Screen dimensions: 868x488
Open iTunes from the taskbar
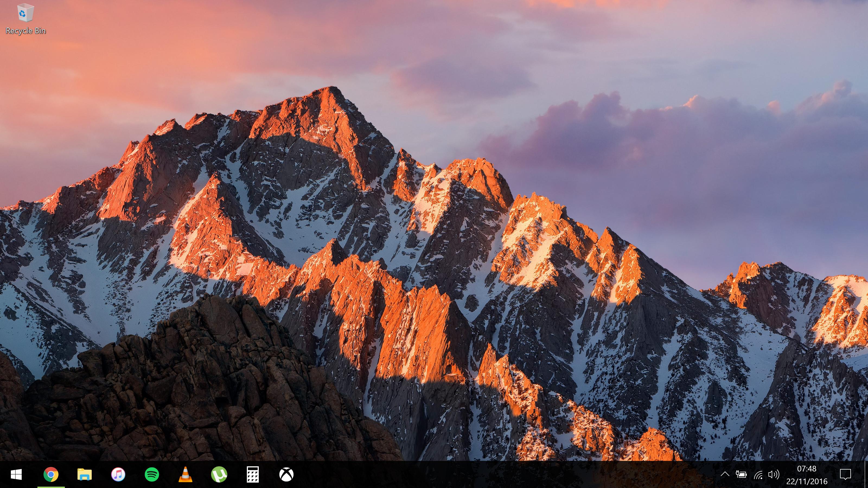click(x=118, y=474)
